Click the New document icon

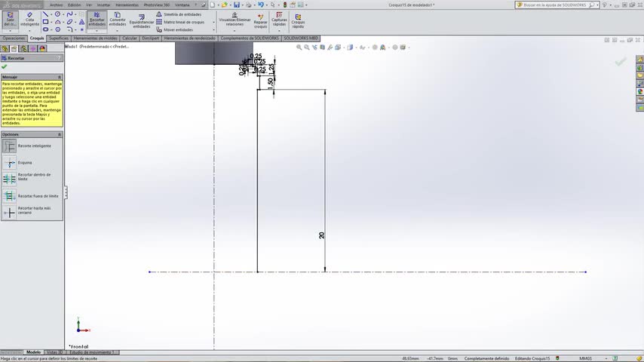coord(213,5)
